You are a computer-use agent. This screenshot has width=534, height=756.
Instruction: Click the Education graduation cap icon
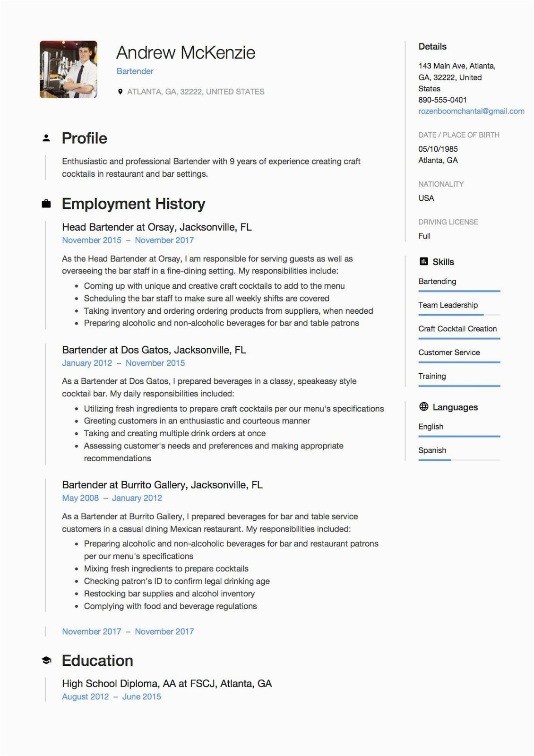[x=46, y=661]
